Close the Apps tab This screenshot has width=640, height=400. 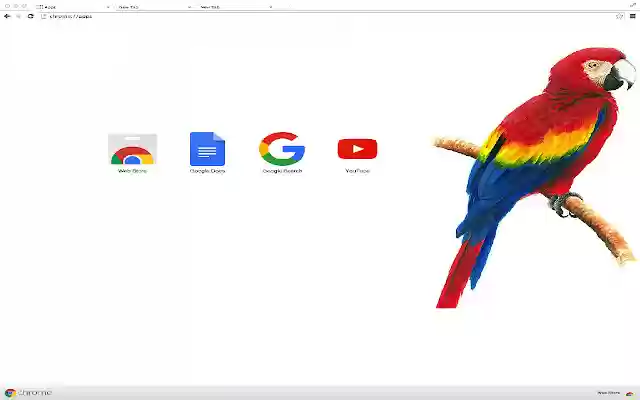[x=108, y=7]
